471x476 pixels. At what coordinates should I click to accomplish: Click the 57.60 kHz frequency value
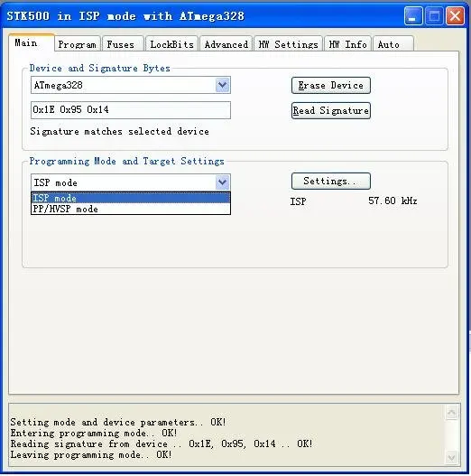click(392, 201)
